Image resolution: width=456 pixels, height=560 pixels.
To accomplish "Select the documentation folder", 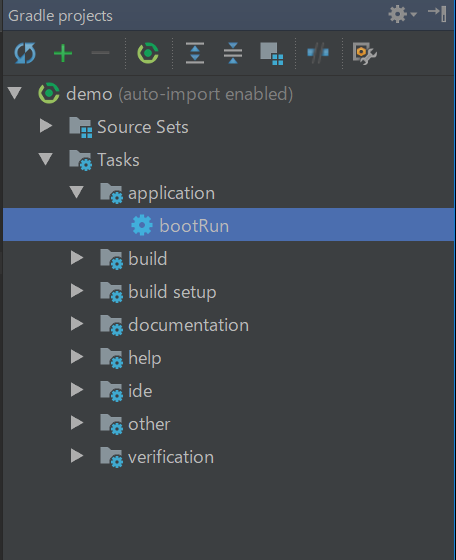I will click(x=188, y=325).
